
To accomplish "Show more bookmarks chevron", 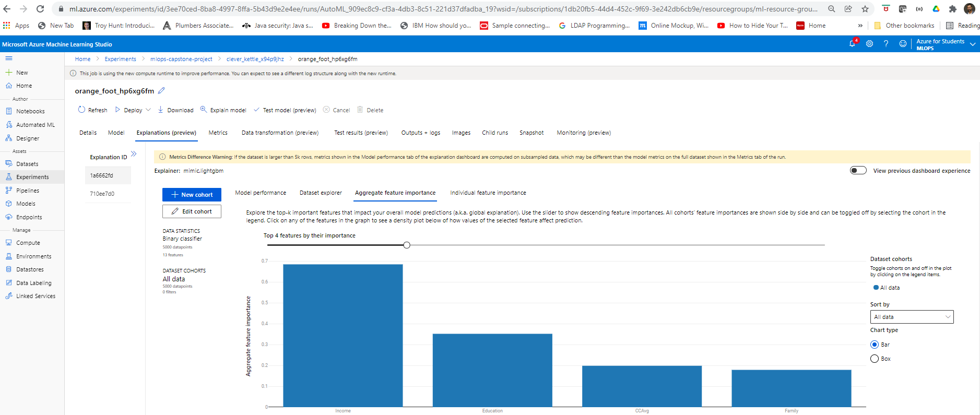I will coord(860,26).
